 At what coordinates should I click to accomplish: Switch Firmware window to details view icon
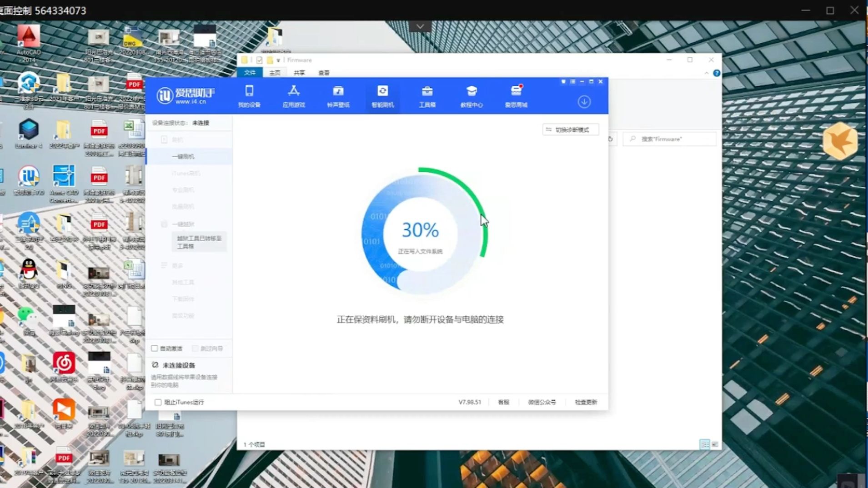(x=704, y=444)
